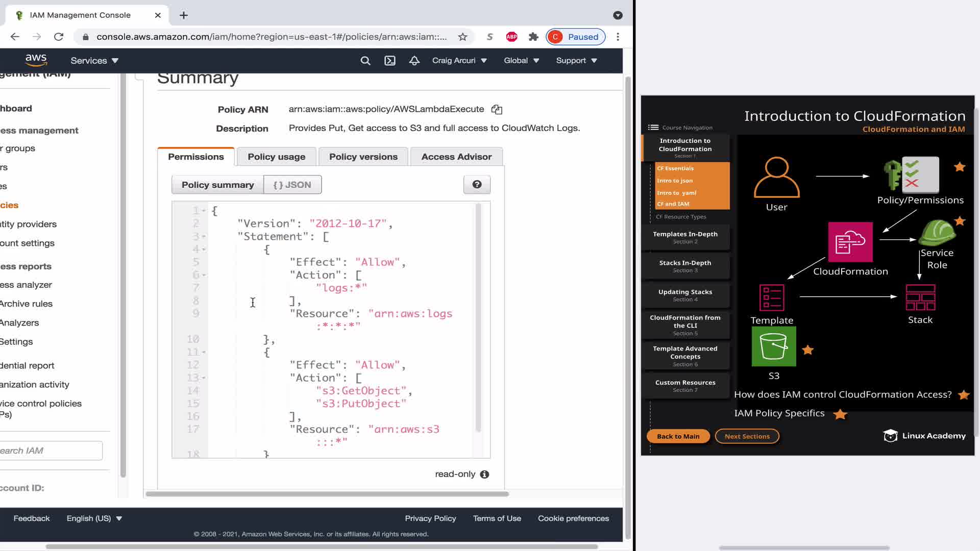Open AWS CloudShell terminal icon
Viewport: 980px width, 551px height.
click(x=390, y=61)
